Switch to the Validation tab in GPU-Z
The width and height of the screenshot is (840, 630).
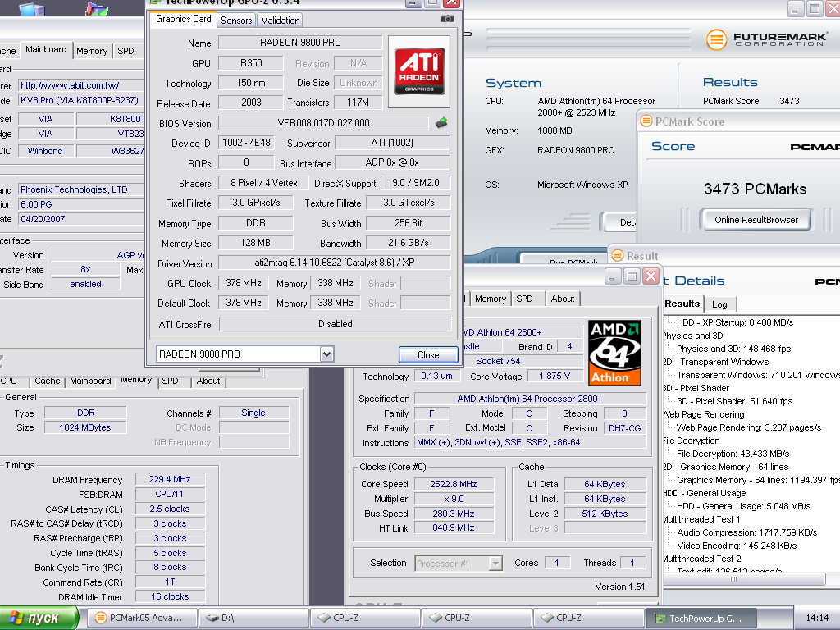[x=281, y=21]
